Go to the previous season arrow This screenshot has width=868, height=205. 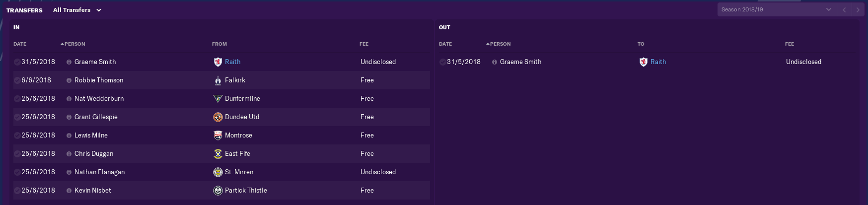pos(844,9)
